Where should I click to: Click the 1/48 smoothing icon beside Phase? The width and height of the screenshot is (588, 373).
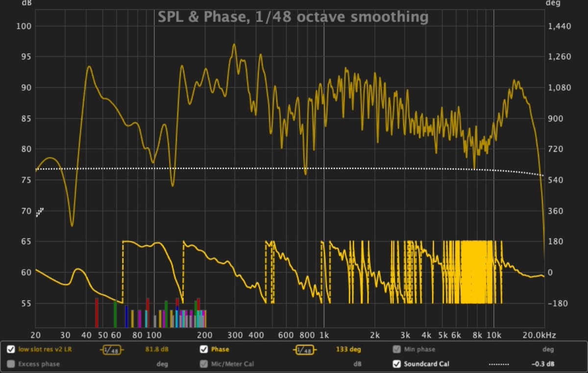point(304,350)
